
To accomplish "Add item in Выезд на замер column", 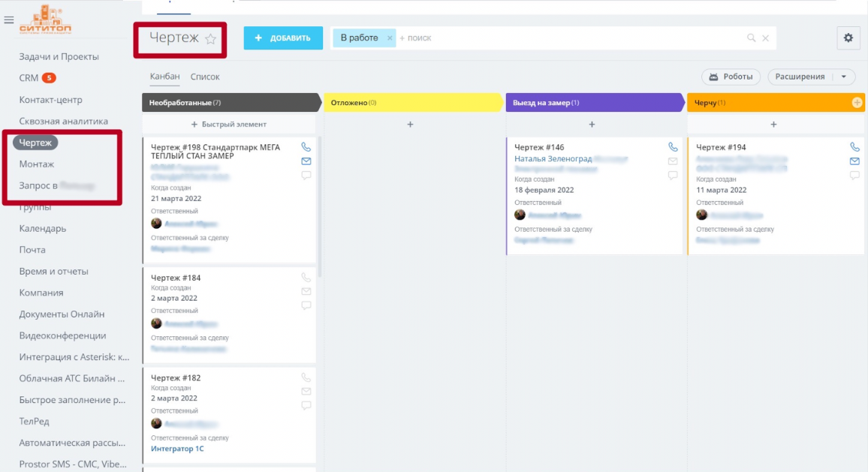I will (x=592, y=125).
